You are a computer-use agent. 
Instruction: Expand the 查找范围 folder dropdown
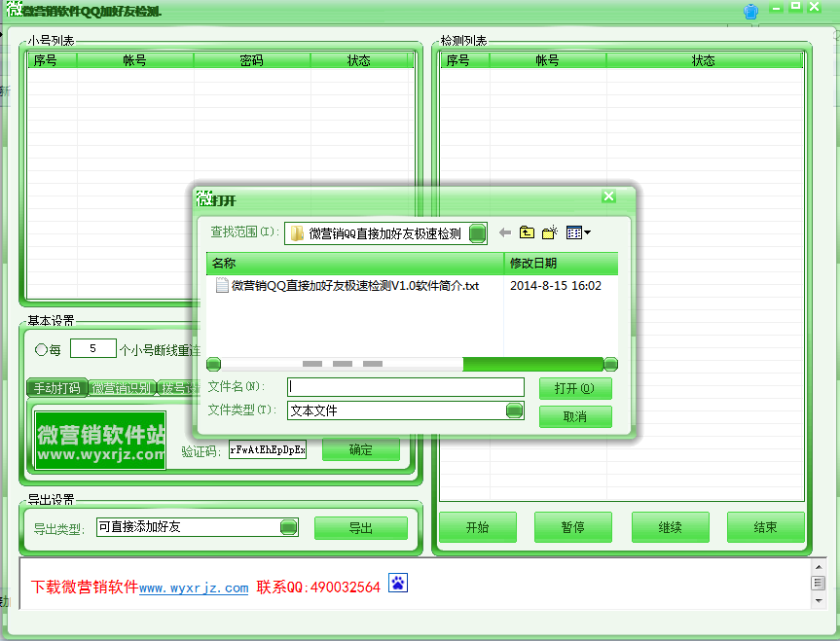pyautogui.click(x=477, y=233)
